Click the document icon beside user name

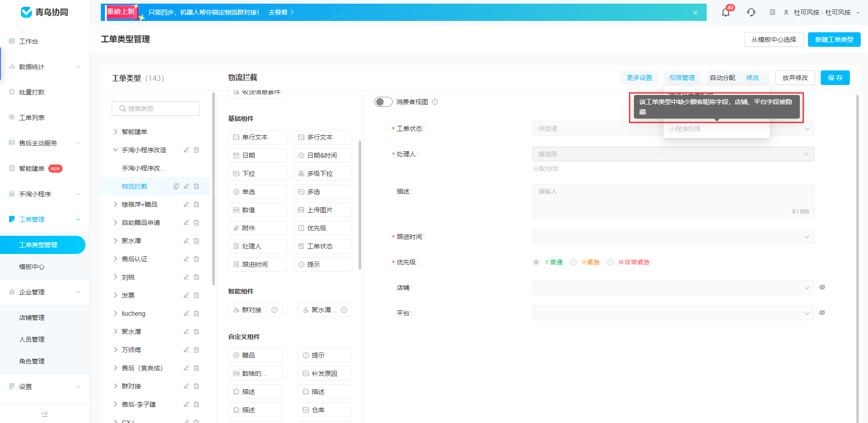[x=773, y=12]
